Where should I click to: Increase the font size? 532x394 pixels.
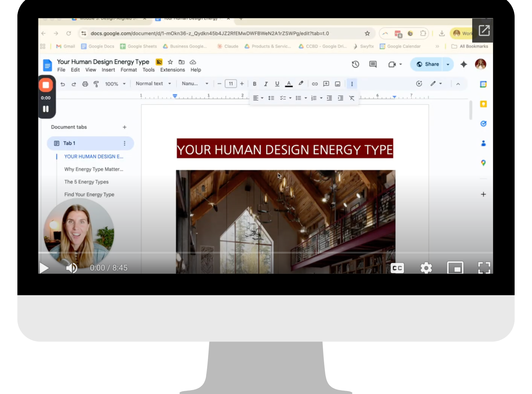click(242, 84)
